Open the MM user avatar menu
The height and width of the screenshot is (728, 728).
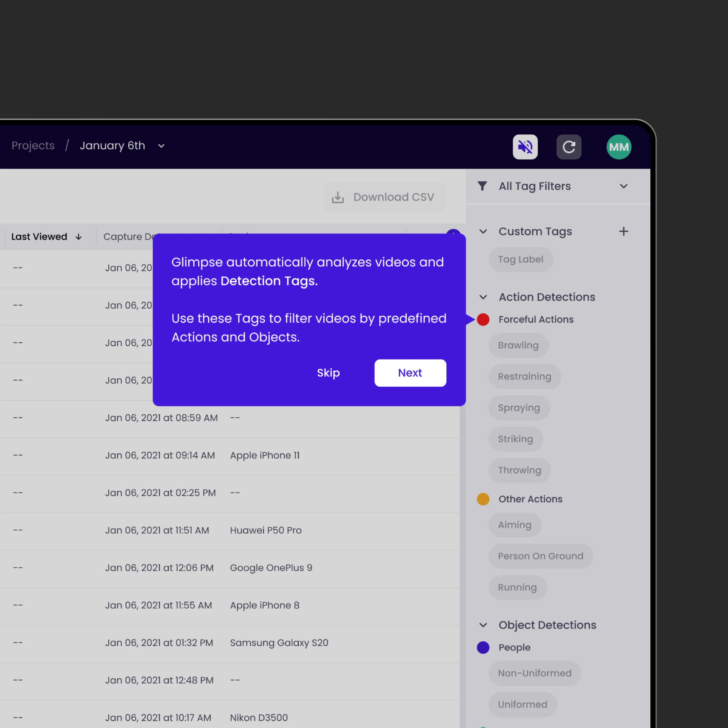tap(619, 147)
